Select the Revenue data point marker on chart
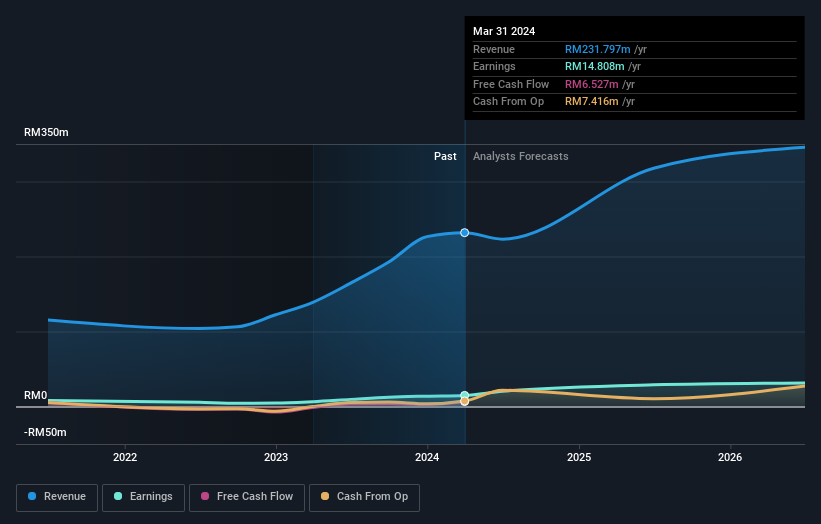Image resolution: width=821 pixels, height=524 pixels. tap(464, 232)
